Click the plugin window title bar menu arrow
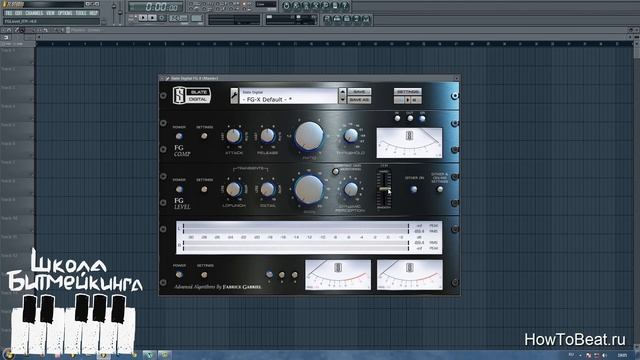 [162, 78]
